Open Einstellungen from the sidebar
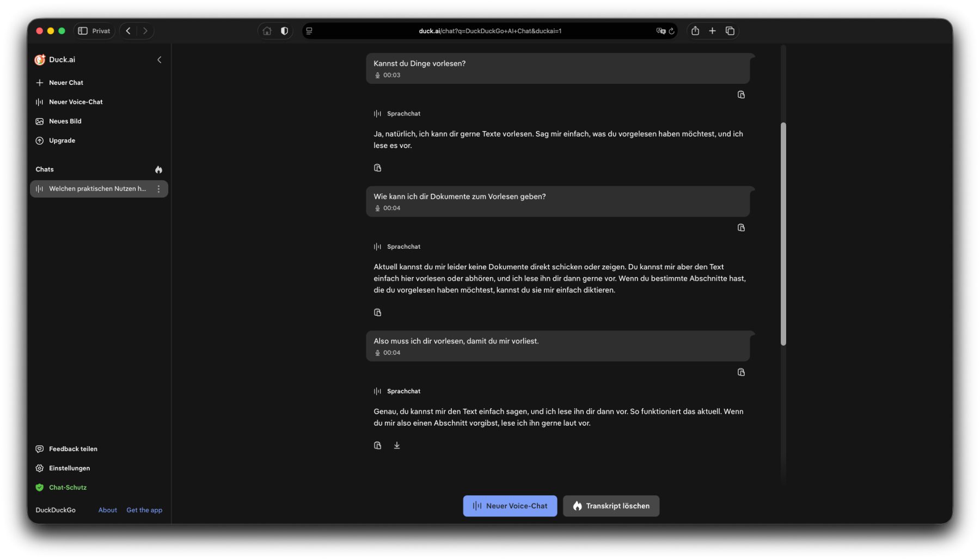 (69, 469)
